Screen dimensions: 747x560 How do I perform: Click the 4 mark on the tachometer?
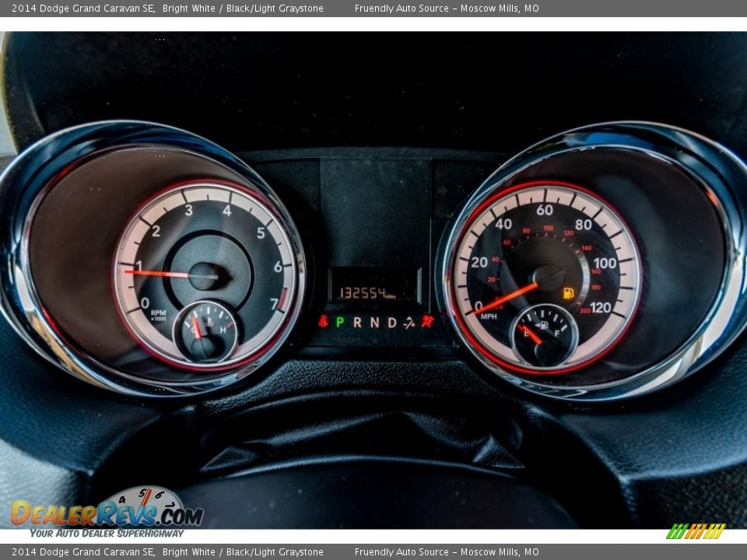click(227, 210)
